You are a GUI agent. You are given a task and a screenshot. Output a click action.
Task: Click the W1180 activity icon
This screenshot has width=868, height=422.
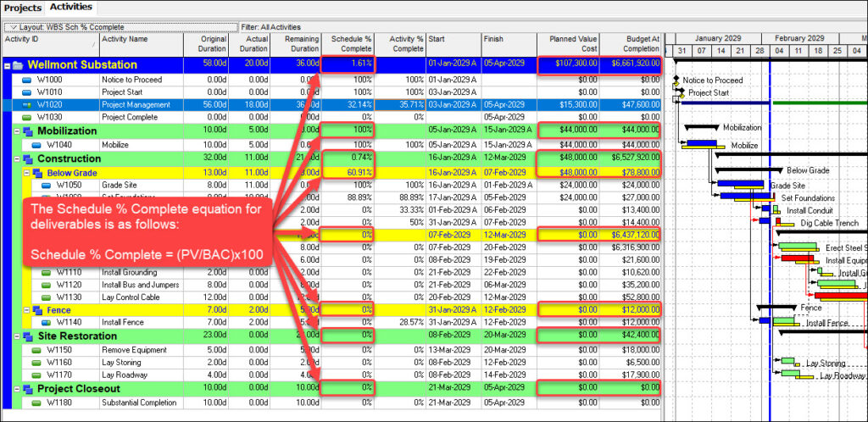click(36, 403)
